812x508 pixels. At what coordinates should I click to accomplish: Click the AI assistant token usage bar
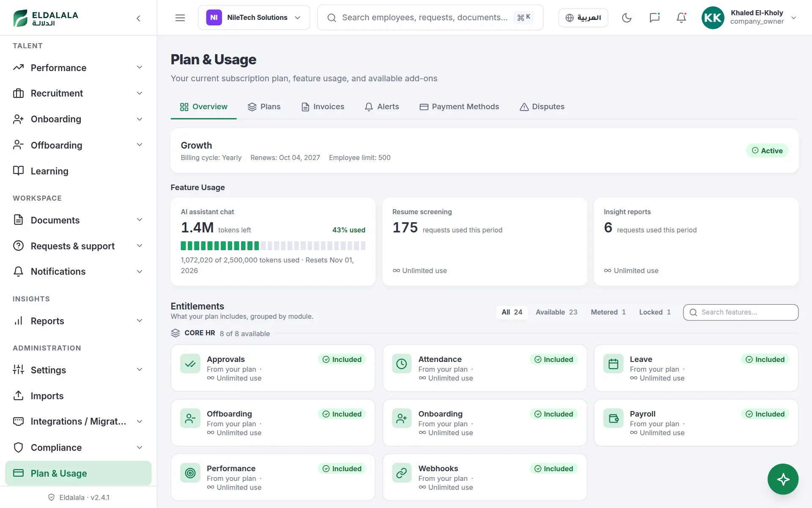coord(273,246)
